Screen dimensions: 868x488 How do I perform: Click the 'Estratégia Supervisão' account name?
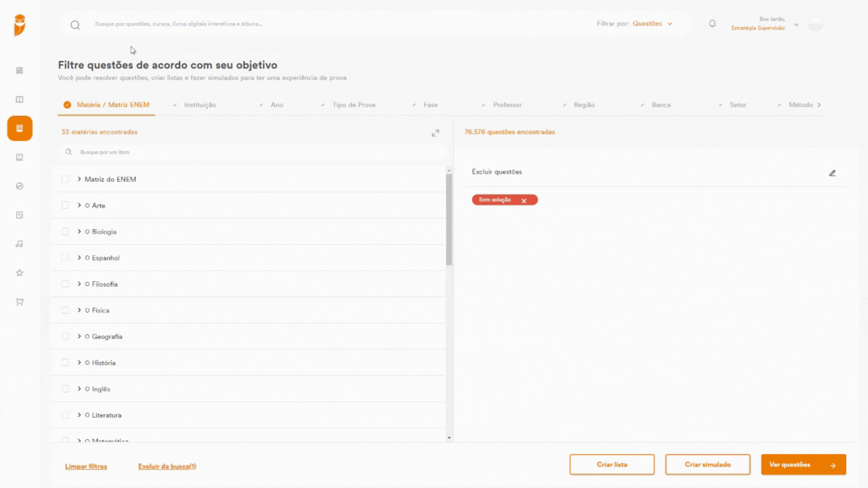(758, 28)
